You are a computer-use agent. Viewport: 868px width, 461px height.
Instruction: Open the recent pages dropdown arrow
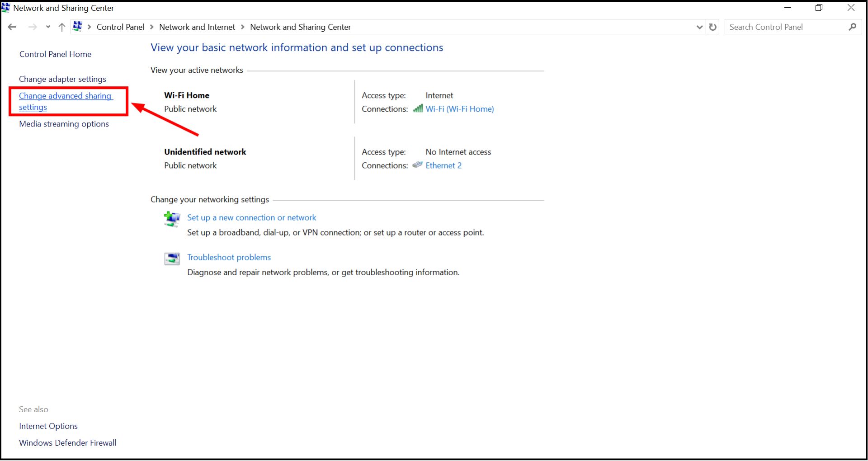tap(48, 27)
